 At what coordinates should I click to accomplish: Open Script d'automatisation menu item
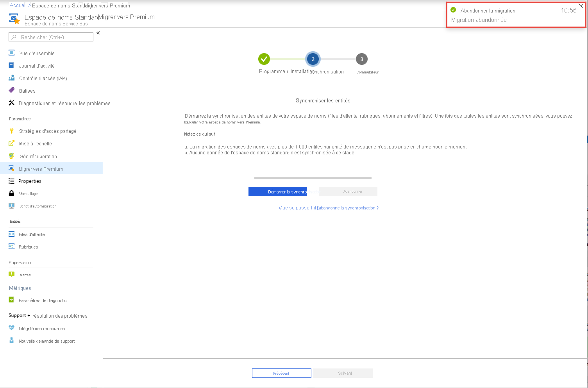38,206
